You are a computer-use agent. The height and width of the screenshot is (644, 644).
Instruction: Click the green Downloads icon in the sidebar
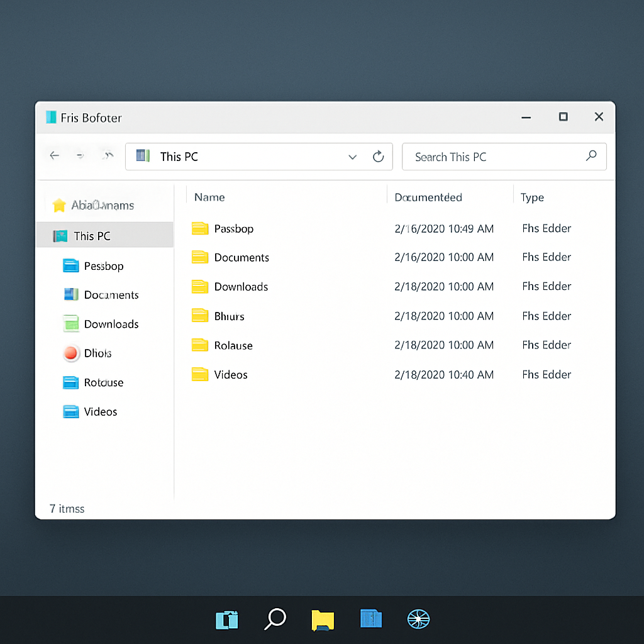(x=71, y=324)
